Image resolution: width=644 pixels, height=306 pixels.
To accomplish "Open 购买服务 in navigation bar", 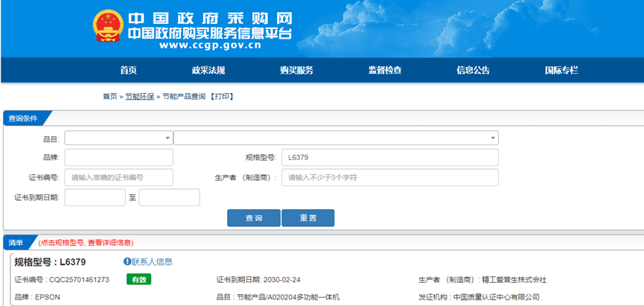I will (296, 71).
